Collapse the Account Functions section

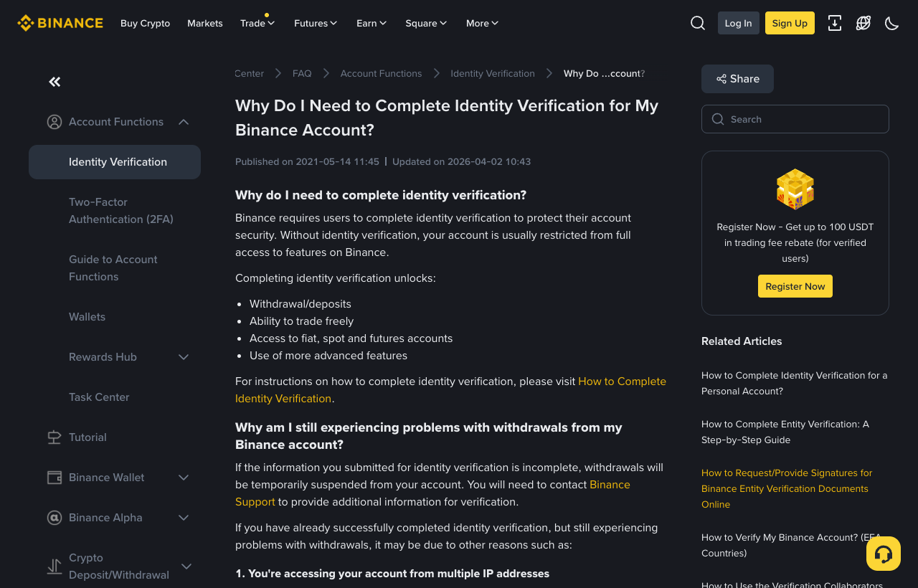click(x=184, y=122)
